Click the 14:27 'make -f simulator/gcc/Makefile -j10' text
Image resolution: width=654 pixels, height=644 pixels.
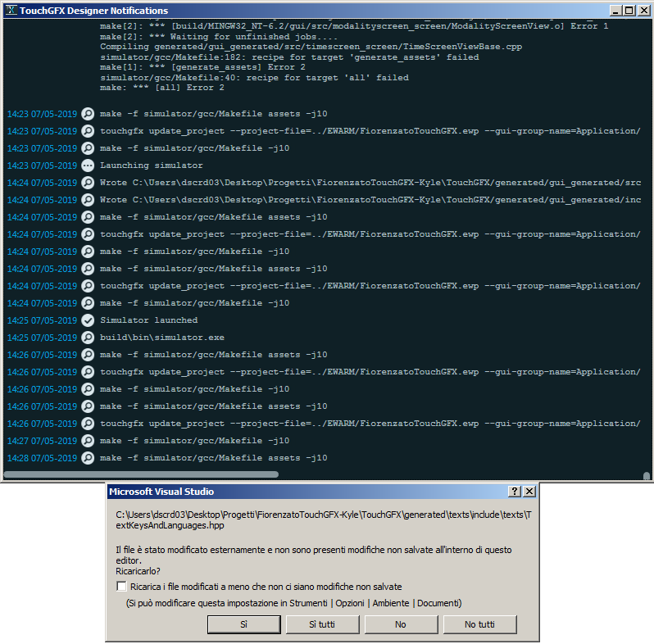195,441
